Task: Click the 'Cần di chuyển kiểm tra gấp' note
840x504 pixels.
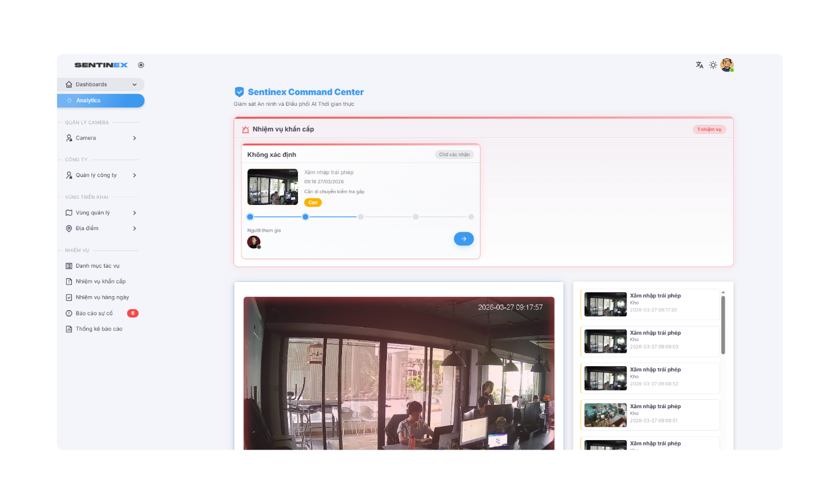Action: click(x=334, y=192)
